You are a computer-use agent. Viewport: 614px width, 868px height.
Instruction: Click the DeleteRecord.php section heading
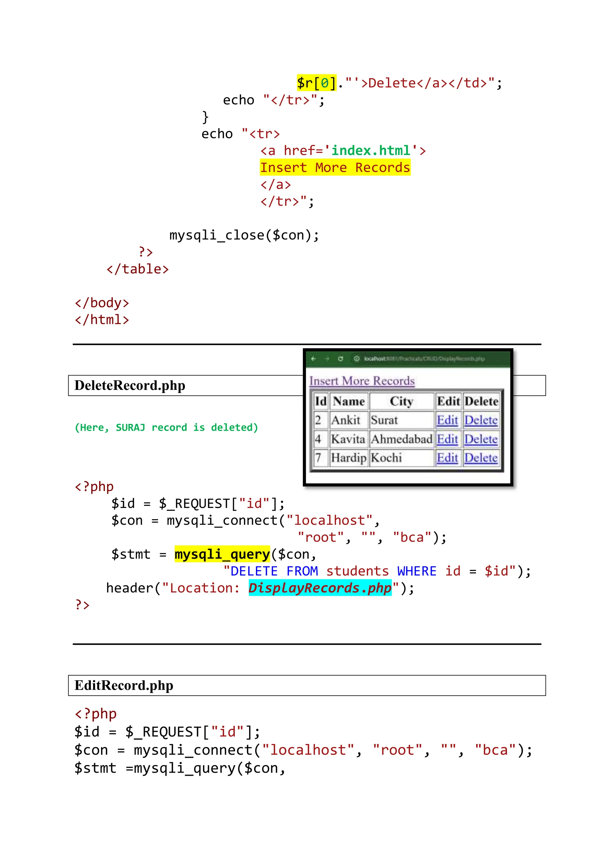point(130,385)
